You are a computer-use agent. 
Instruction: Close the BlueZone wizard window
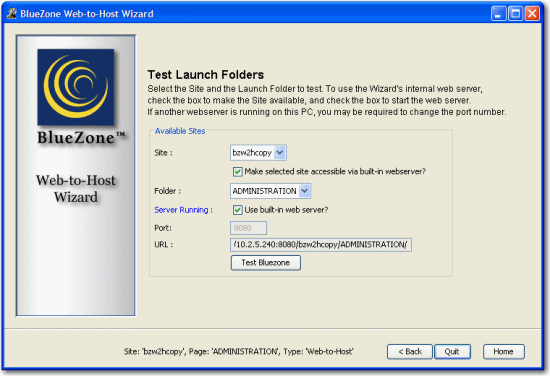(x=532, y=14)
